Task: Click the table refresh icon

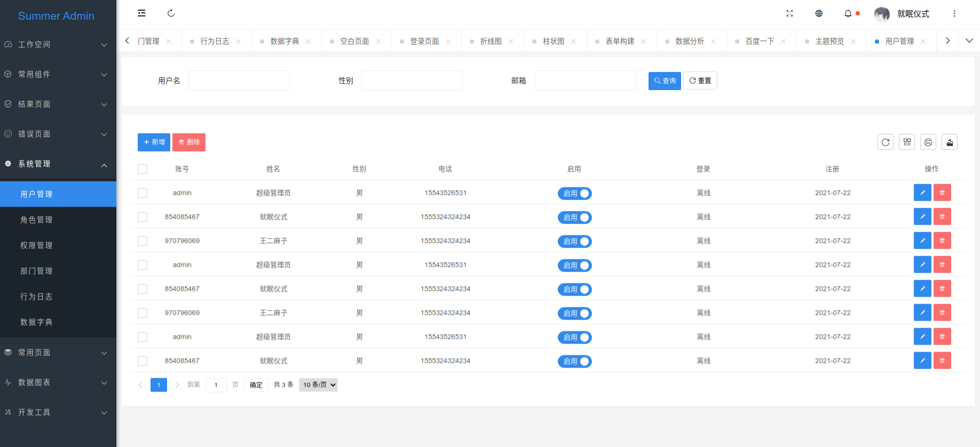Action: pyautogui.click(x=886, y=142)
